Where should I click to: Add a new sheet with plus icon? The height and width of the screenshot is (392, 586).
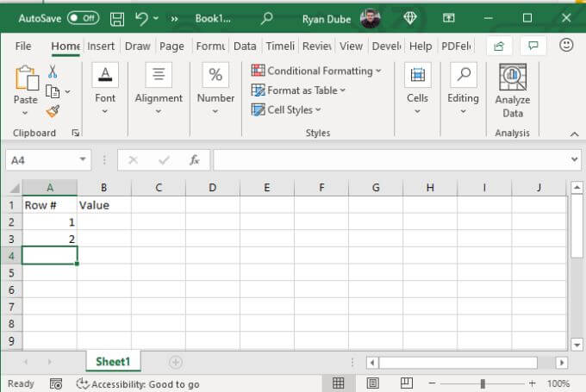(x=175, y=363)
